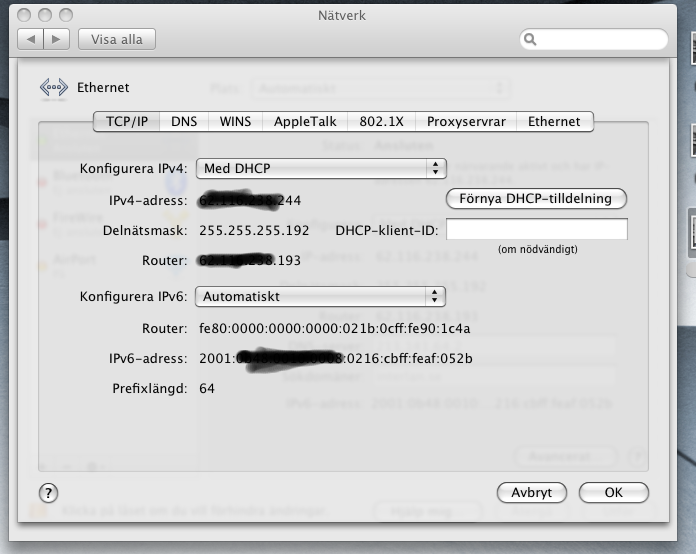
Task: Click the DHCP-klient-ID input field
Action: (x=537, y=229)
